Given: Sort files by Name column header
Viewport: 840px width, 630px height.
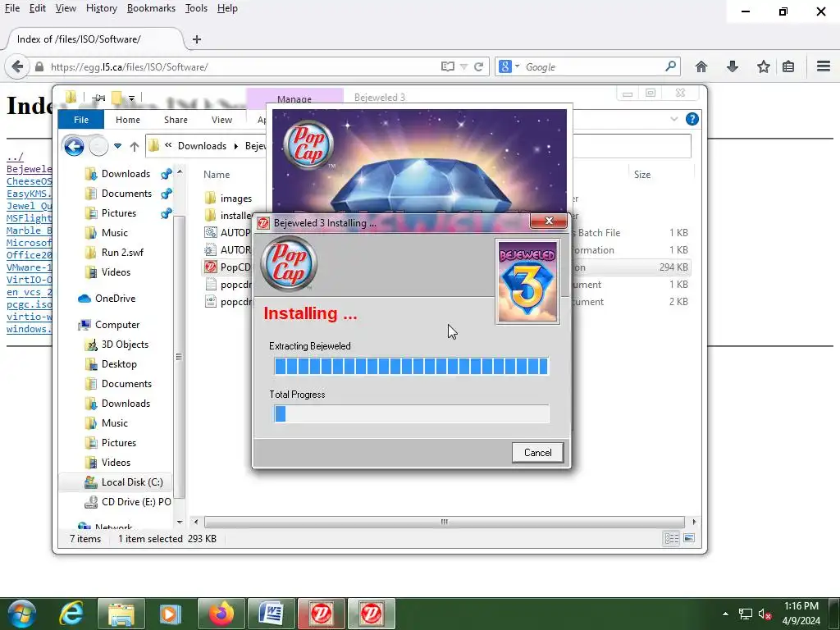Looking at the screenshot, I should [217, 175].
